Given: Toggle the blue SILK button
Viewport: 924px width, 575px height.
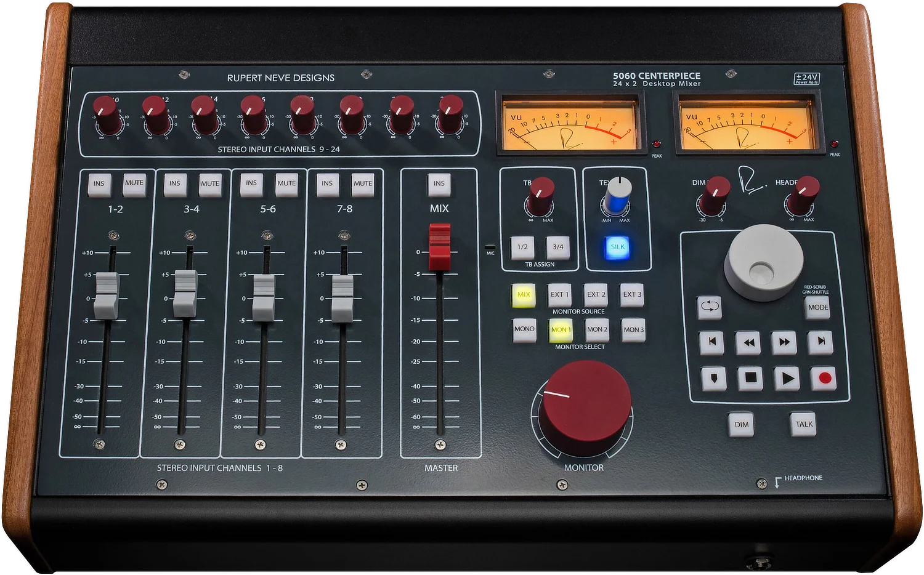Looking at the screenshot, I should click(617, 247).
